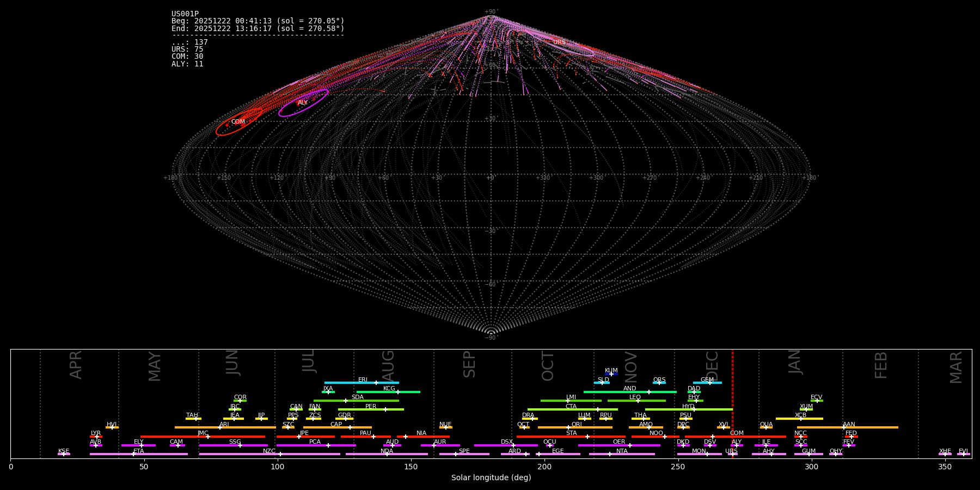The height and width of the screenshot is (490, 980).
Task: Click the ECV shower label in timeline
Action: [817, 397]
